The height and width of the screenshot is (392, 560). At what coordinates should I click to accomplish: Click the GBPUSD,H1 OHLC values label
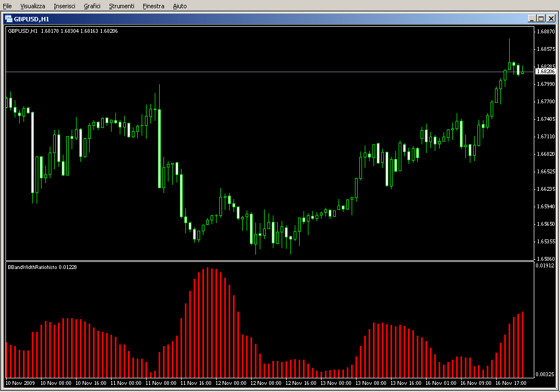(x=63, y=31)
